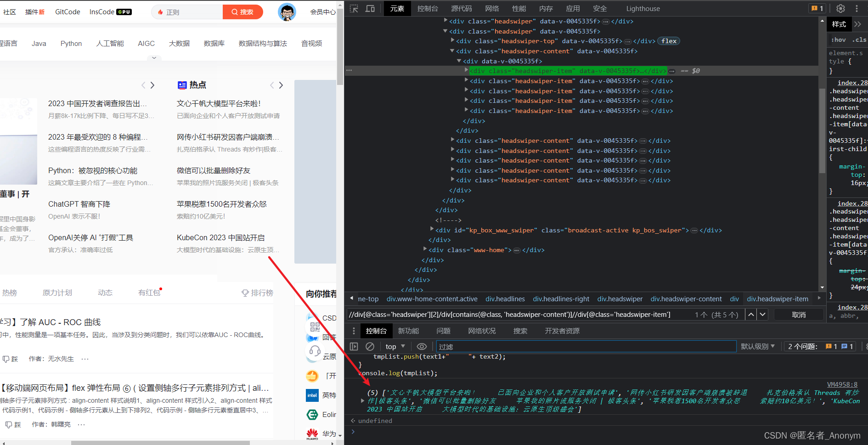Previous slide arrow in 热点 section
The image size is (868, 445).
pos(272,85)
